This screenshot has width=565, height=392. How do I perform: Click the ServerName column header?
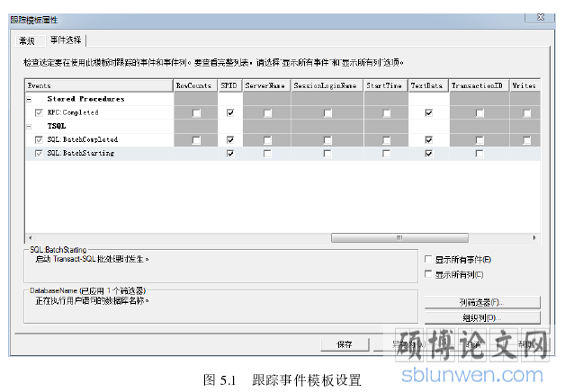(x=266, y=85)
